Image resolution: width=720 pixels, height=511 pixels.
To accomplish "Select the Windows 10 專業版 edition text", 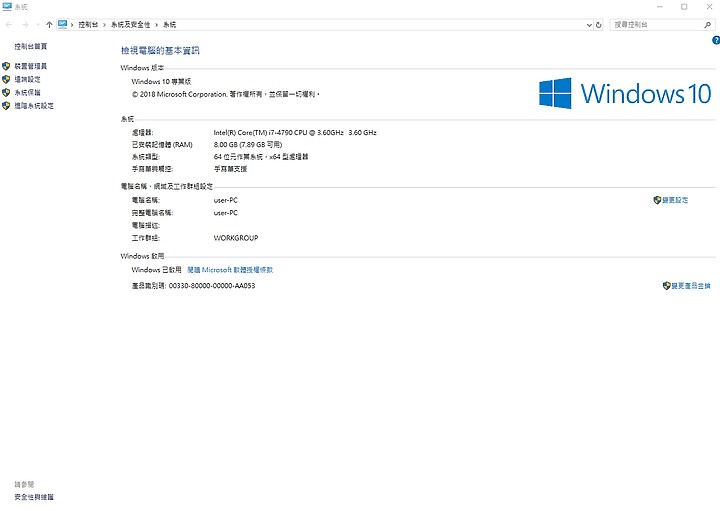I will tap(161, 82).
